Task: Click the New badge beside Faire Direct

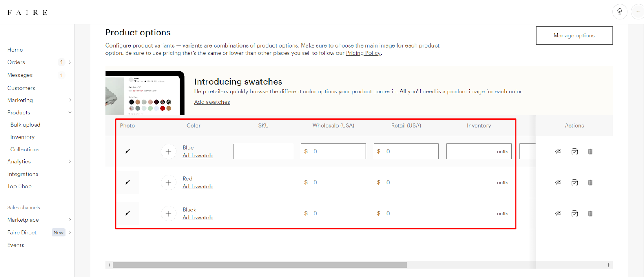Action: pos(58,232)
